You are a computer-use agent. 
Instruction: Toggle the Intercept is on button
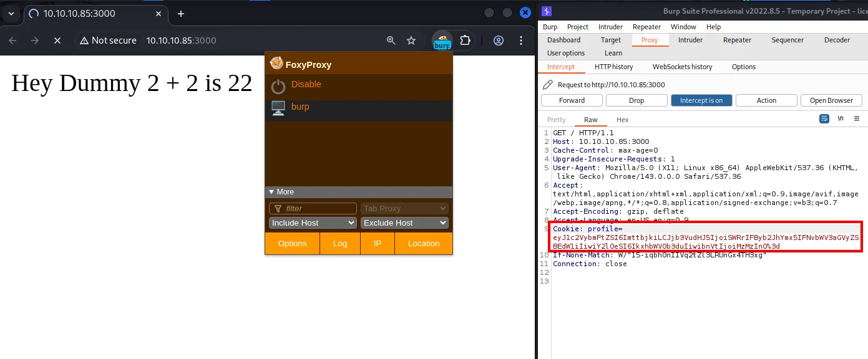click(x=701, y=100)
